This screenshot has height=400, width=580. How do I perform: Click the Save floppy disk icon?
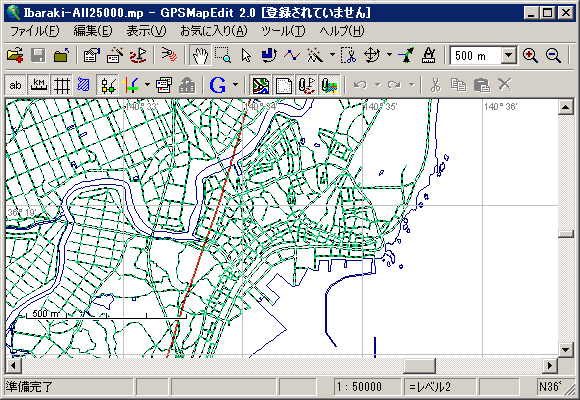(38, 56)
